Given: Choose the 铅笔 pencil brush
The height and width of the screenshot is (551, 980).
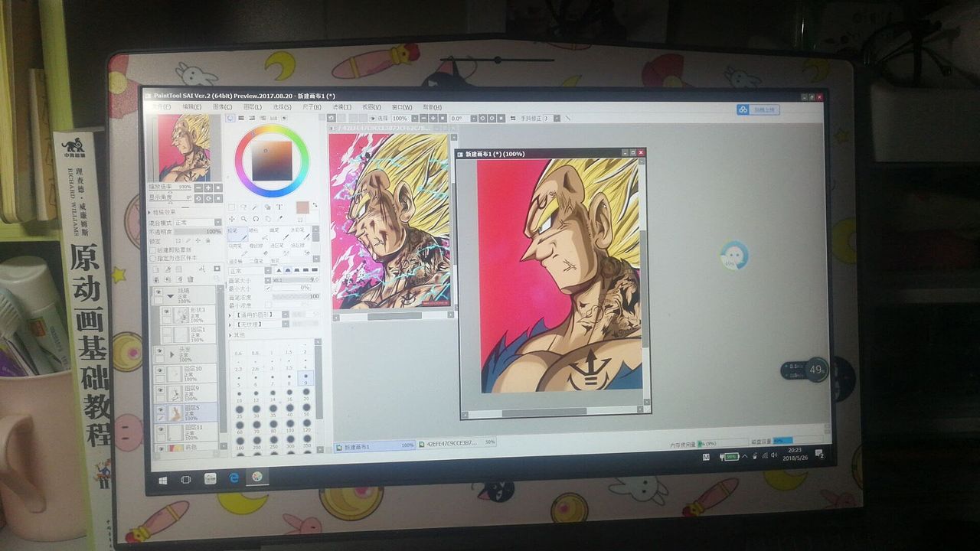Looking at the screenshot, I should pos(237,235).
